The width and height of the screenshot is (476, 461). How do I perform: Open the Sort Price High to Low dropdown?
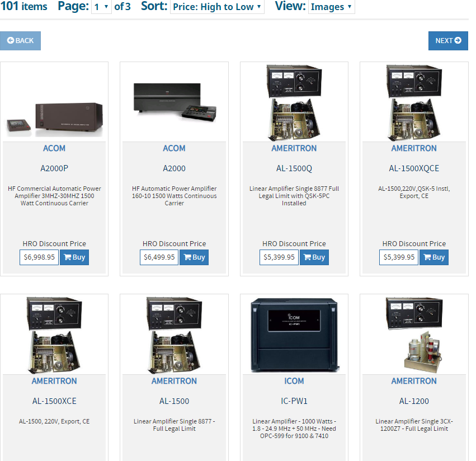click(x=217, y=7)
